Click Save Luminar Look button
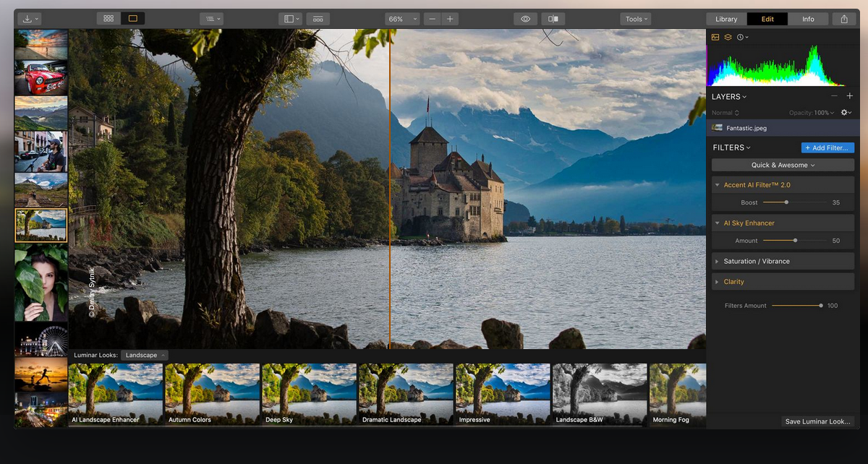This screenshot has width=868, height=464. click(818, 421)
